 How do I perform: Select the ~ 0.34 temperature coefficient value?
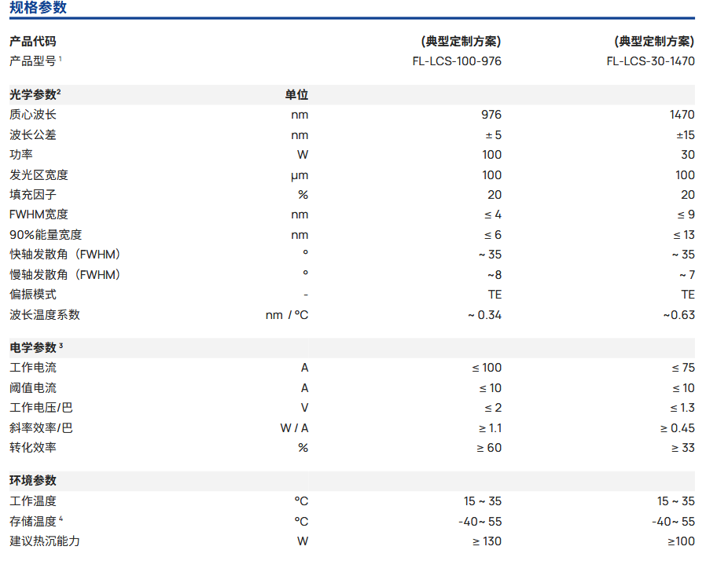[x=483, y=315]
